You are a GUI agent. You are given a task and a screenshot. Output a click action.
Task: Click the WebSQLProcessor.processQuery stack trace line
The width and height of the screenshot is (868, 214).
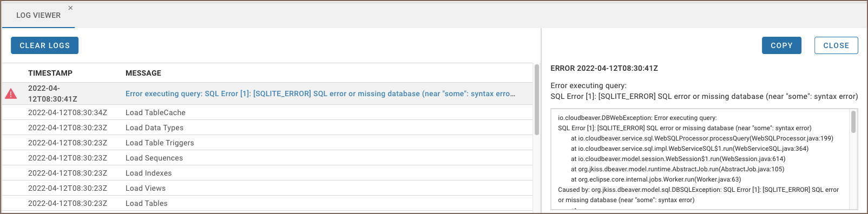[702, 138]
